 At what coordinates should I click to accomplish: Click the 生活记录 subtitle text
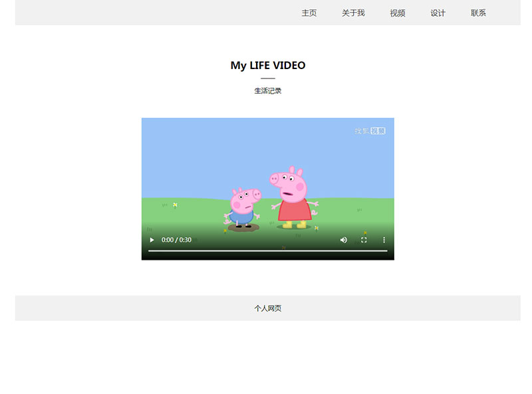[268, 91]
